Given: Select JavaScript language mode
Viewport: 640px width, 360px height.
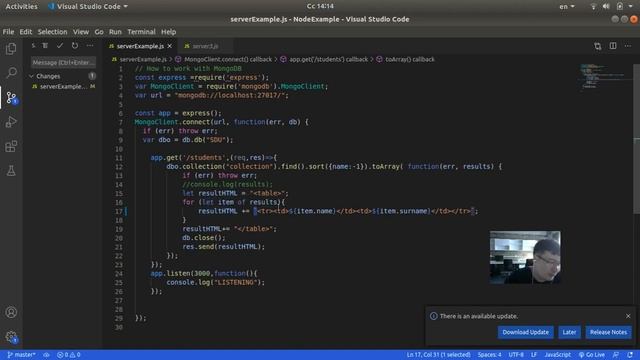Looking at the screenshot, I should [x=557, y=355].
